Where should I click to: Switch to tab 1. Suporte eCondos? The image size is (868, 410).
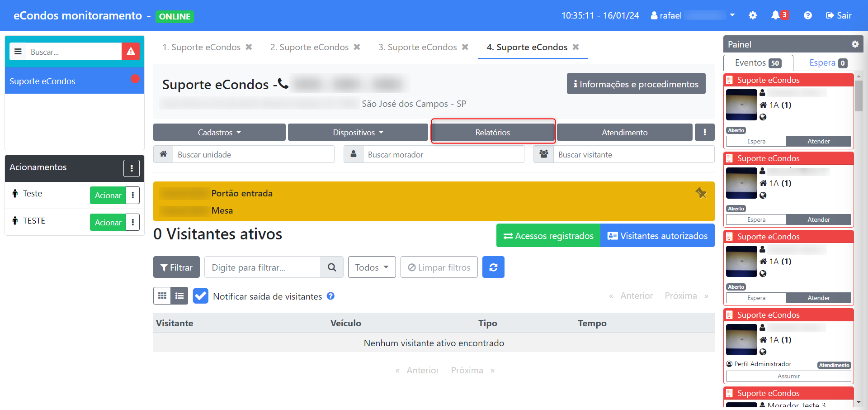click(201, 47)
